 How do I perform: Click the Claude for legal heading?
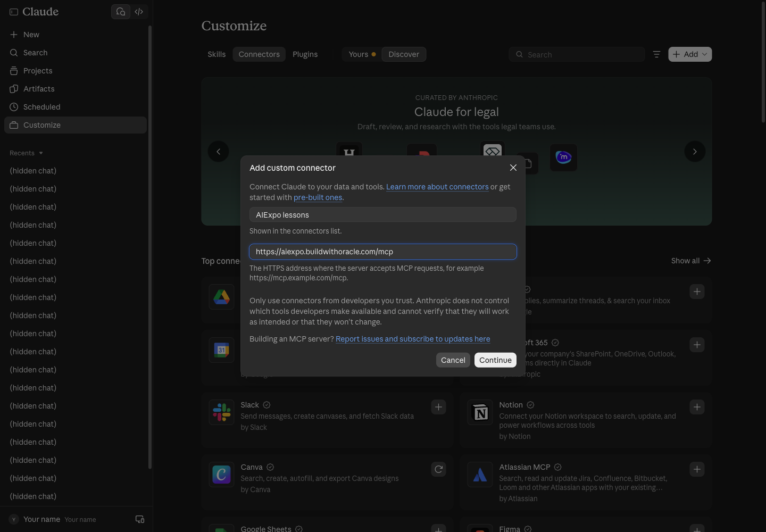456,112
